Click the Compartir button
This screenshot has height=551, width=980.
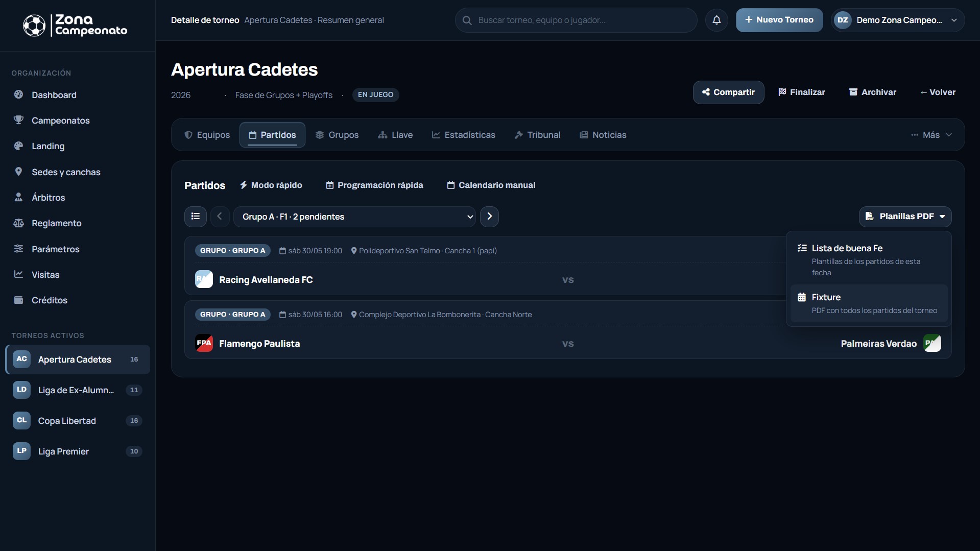[728, 92]
